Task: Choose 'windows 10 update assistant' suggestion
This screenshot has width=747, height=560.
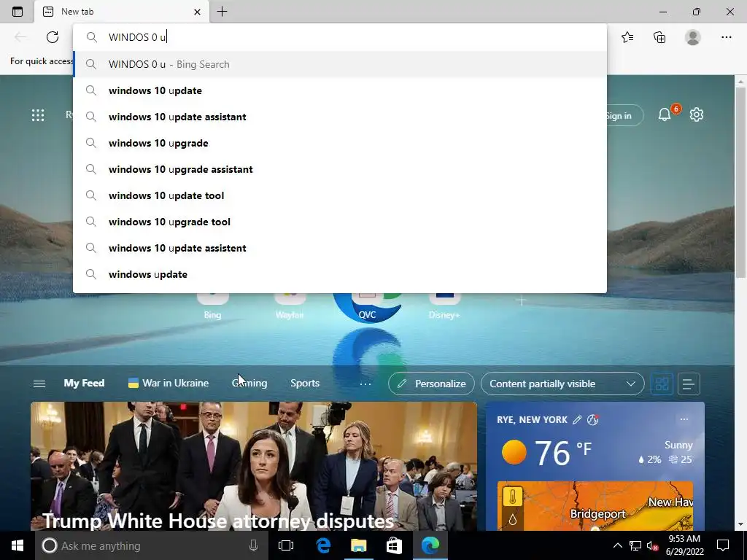Action: point(340,117)
